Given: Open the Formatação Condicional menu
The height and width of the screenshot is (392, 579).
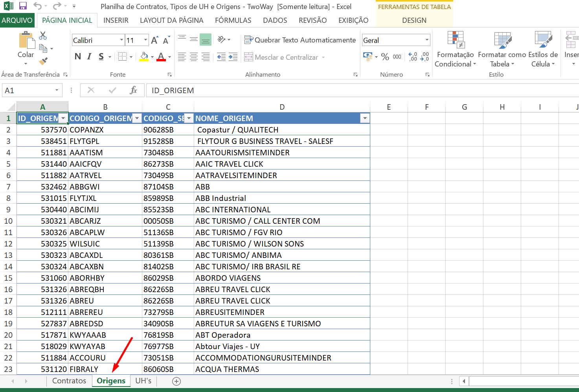Looking at the screenshot, I should (x=455, y=50).
